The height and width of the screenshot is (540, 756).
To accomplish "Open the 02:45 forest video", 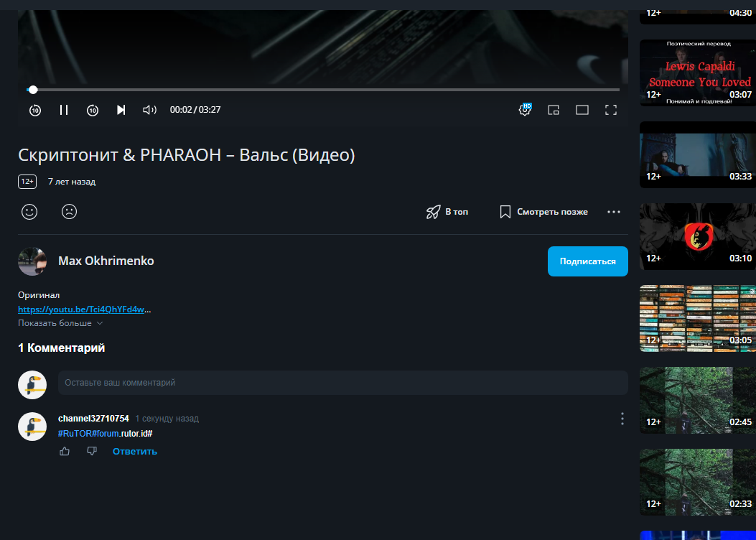I will (698, 401).
